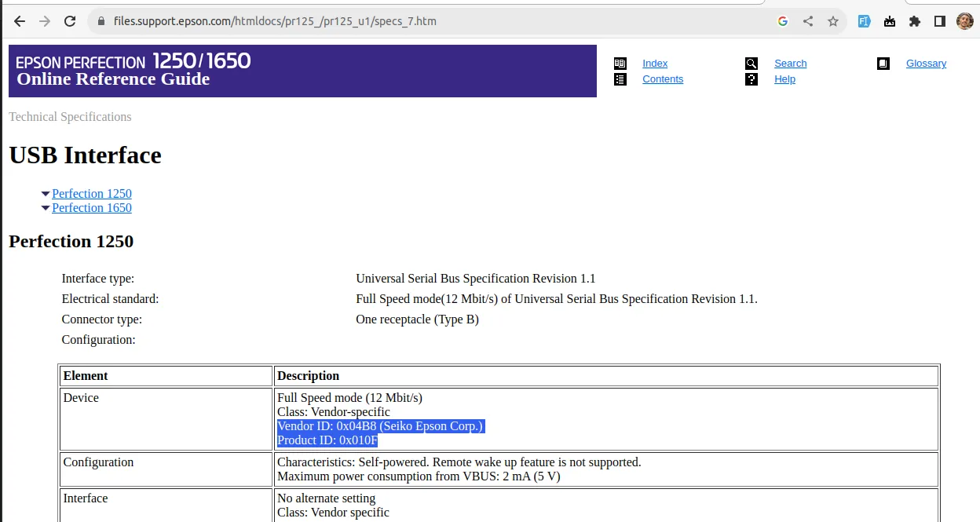The height and width of the screenshot is (522, 980).
Task: Open the Google icon in address bar
Action: 783,21
